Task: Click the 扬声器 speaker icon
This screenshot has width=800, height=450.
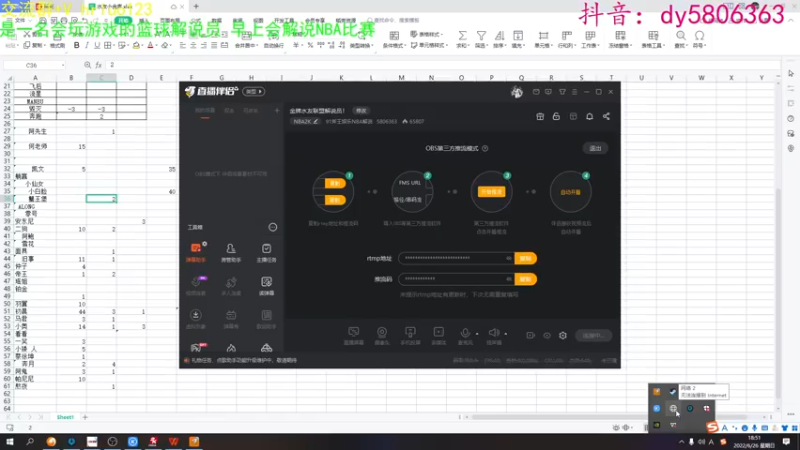Action: click(x=493, y=333)
